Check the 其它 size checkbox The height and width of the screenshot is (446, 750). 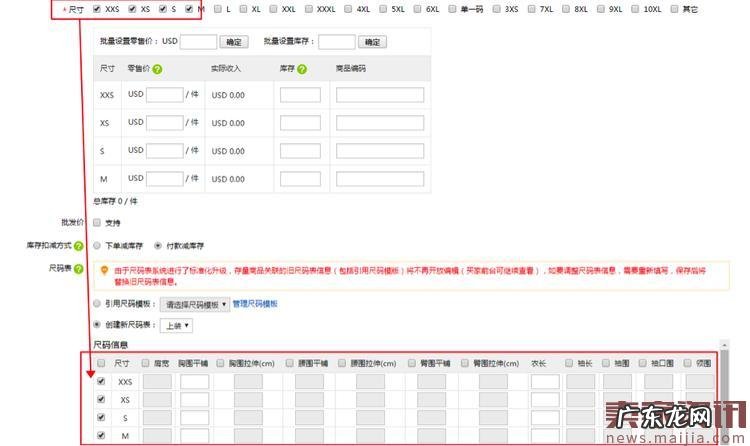coord(674,9)
